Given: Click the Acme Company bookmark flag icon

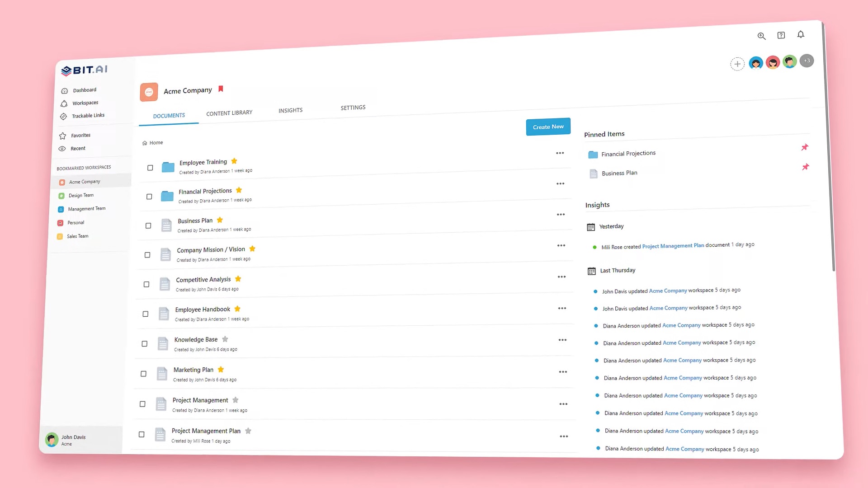Looking at the screenshot, I should [221, 89].
